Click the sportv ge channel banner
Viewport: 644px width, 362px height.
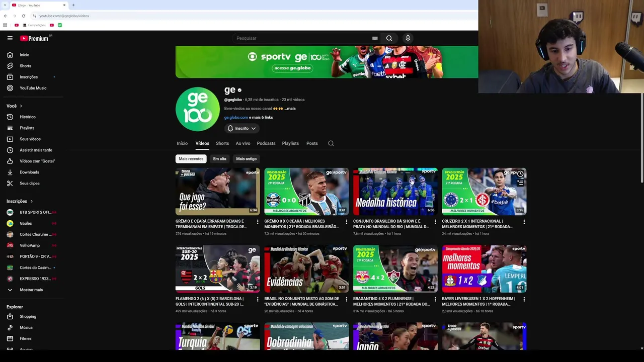tap(327, 62)
